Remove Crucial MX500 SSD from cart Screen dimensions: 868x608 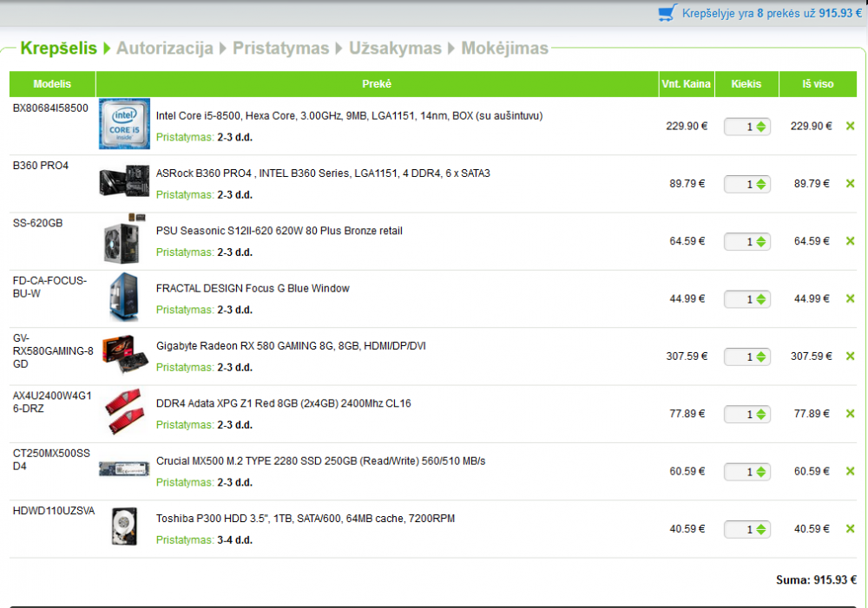851,471
